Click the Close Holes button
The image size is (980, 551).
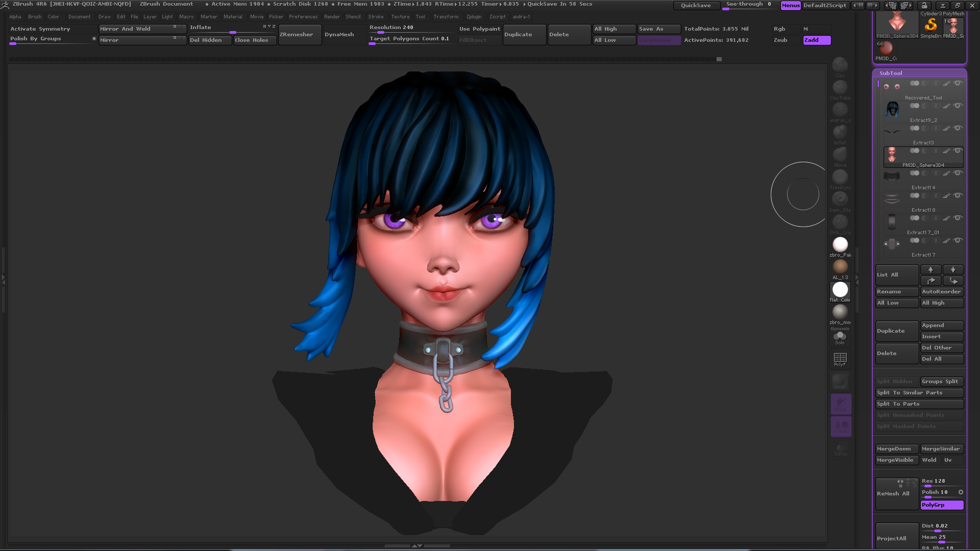255,40
